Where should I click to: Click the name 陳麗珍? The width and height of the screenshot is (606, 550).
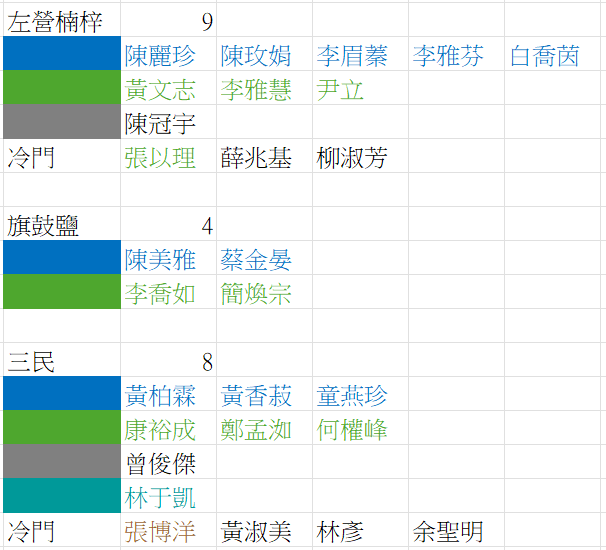point(160,56)
